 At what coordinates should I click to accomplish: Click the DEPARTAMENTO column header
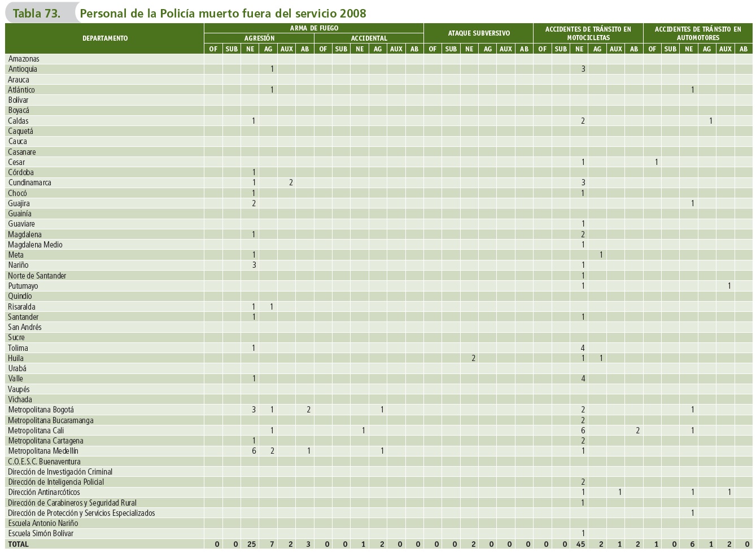(x=105, y=38)
